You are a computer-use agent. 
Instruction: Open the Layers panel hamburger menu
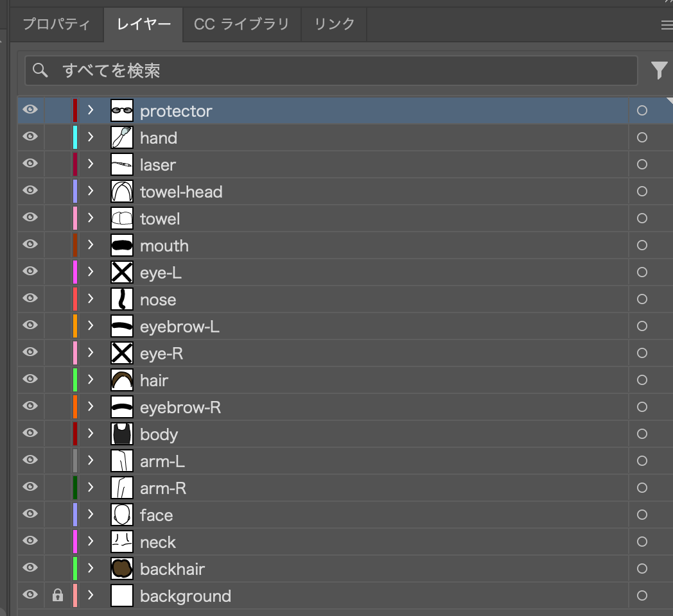tap(667, 25)
